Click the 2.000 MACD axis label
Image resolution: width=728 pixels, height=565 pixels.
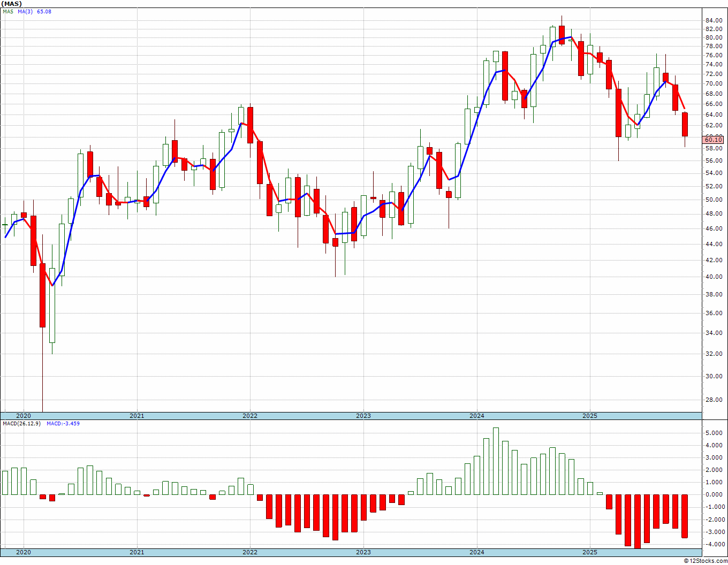715,470
